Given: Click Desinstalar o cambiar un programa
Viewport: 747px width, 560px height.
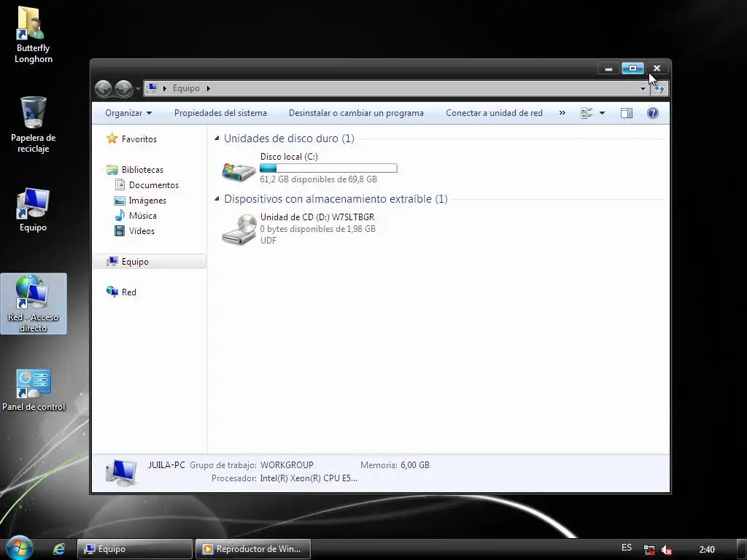Looking at the screenshot, I should pyautogui.click(x=356, y=113).
